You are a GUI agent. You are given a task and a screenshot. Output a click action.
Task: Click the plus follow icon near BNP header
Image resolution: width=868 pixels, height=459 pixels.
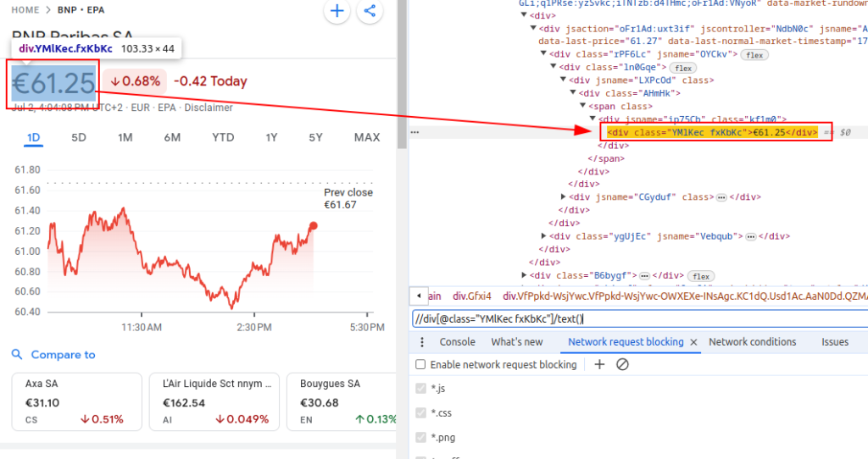click(x=337, y=10)
